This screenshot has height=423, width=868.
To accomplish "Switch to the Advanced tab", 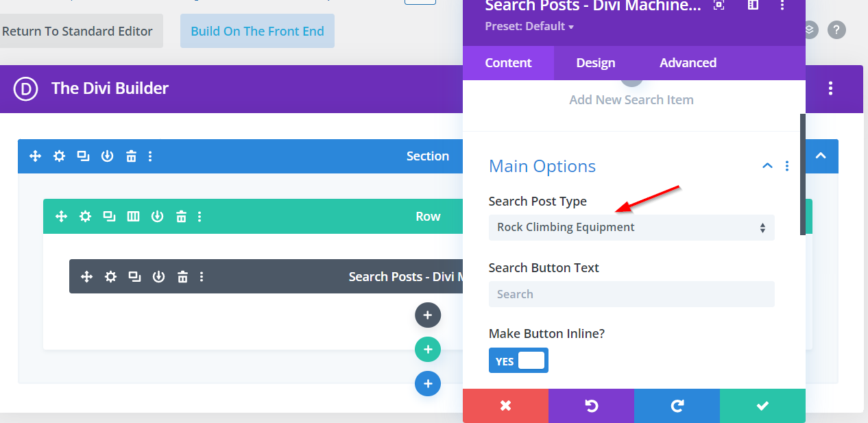I will (x=688, y=63).
